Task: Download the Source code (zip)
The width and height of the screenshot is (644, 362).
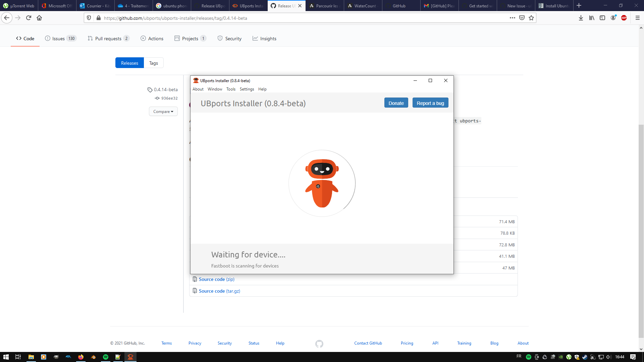Action: [216, 279]
